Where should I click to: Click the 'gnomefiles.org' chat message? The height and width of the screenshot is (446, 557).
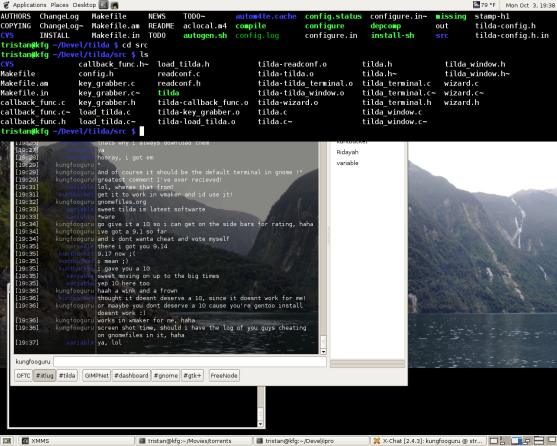pos(122,202)
